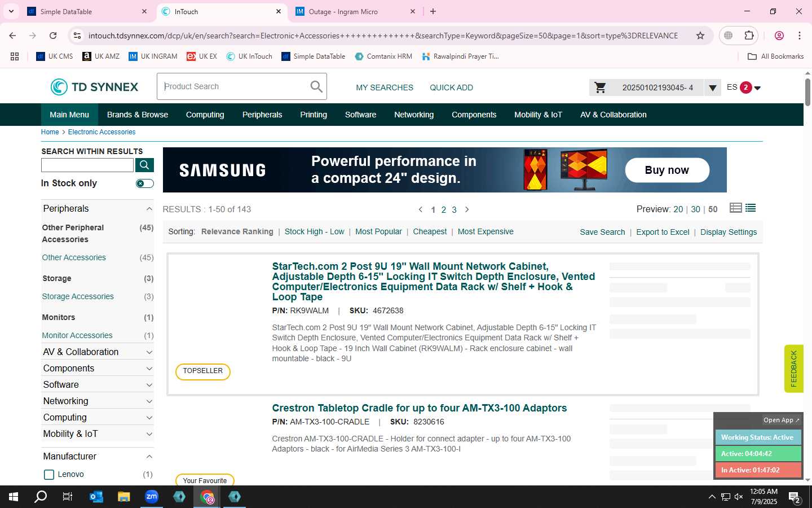Expand the AV & Collaboration filter
The image size is (812, 508).
[149, 352]
